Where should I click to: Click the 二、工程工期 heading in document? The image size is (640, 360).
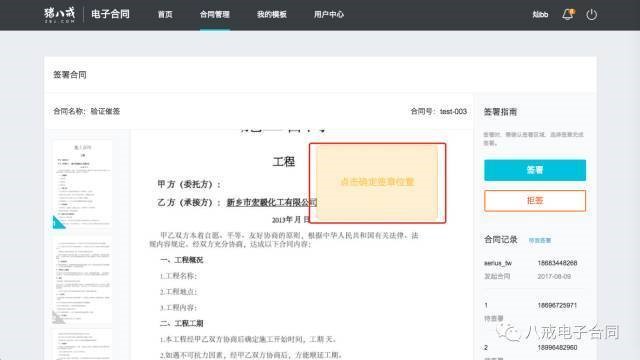tap(182, 323)
